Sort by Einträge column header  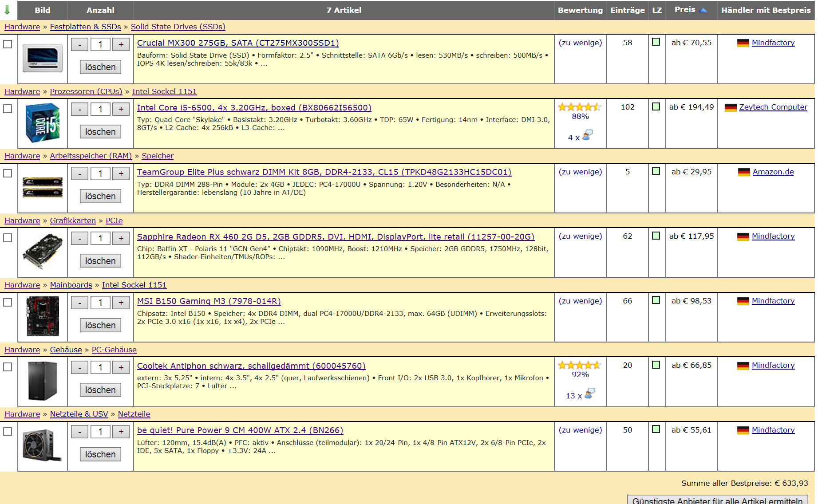tap(627, 10)
